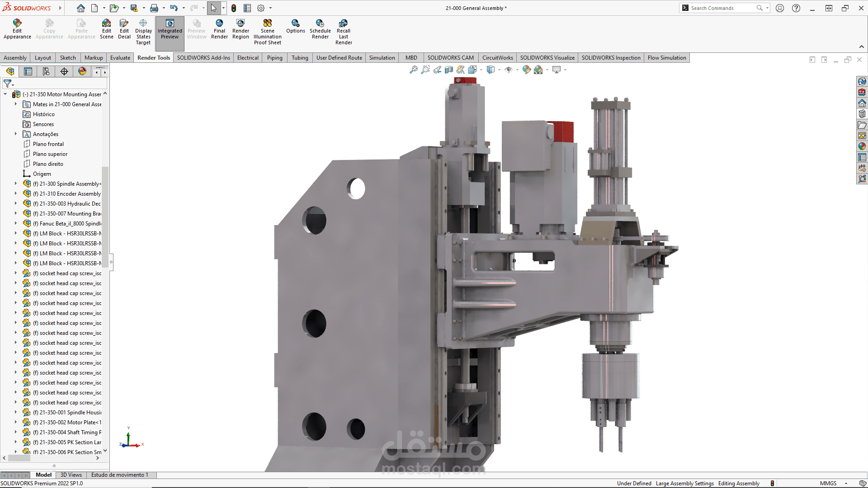Click the Edit Appearance tool

[x=17, y=29]
